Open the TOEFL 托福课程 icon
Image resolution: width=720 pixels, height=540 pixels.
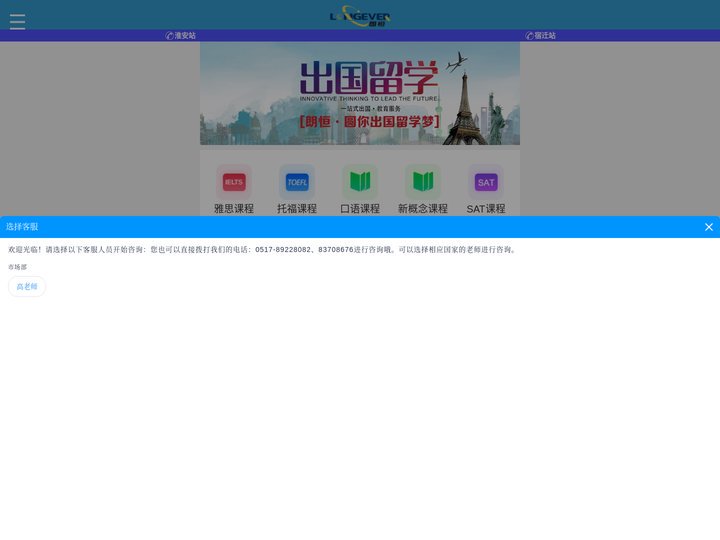[297, 182]
